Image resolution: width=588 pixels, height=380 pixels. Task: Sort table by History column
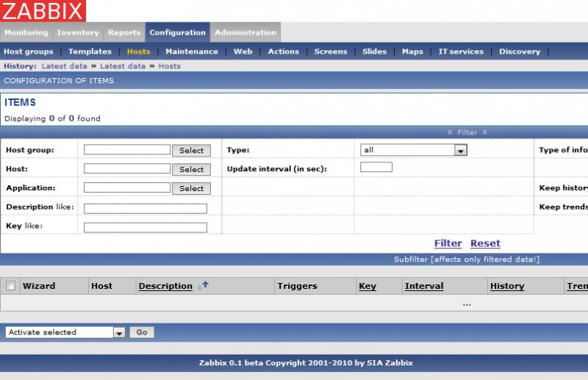coord(507,286)
